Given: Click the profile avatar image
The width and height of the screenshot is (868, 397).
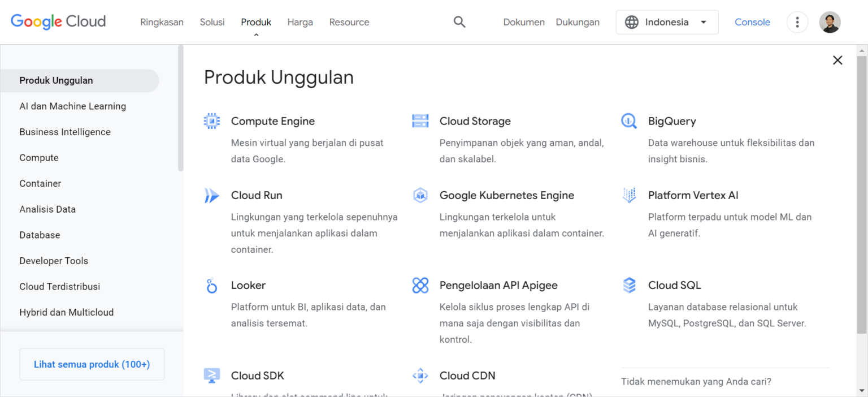Looking at the screenshot, I should coord(830,21).
